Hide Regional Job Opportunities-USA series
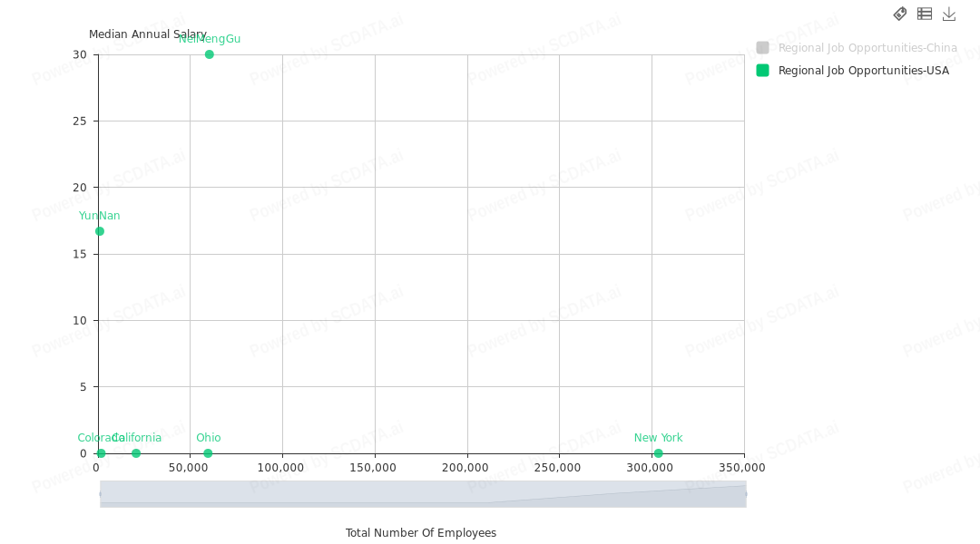This screenshot has height=544, width=980. click(x=863, y=71)
